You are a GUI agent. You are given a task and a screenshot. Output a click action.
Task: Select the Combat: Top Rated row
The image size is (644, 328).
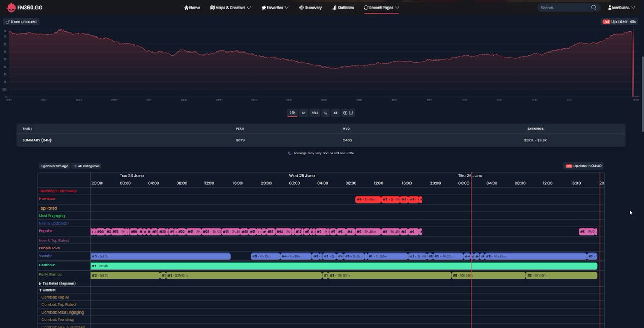[58, 305]
